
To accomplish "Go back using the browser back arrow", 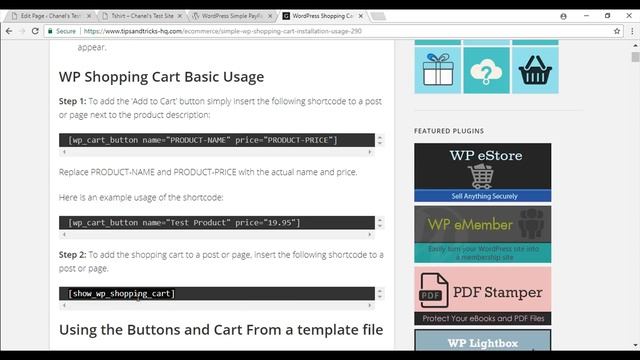I will (9, 31).
